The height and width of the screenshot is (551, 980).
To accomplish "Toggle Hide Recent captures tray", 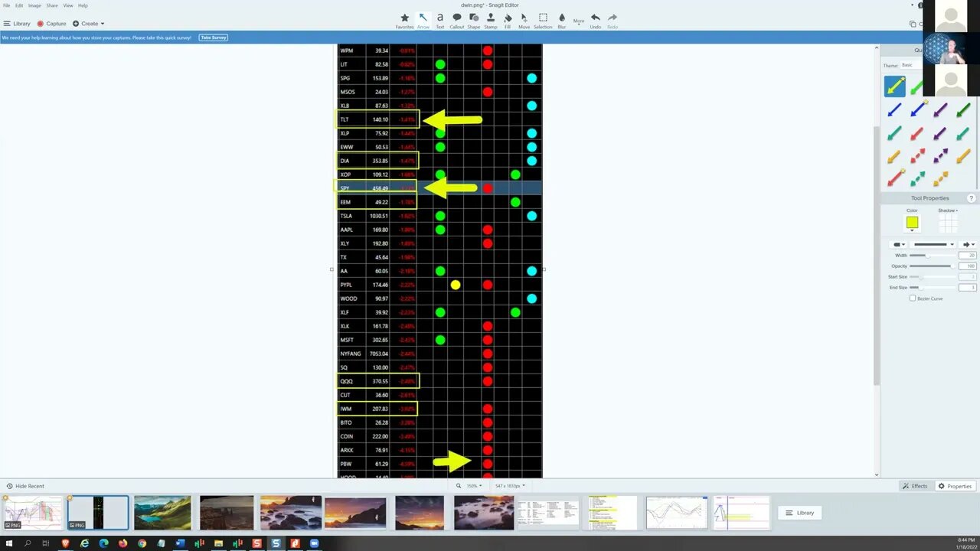I will click(x=25, y=486).
